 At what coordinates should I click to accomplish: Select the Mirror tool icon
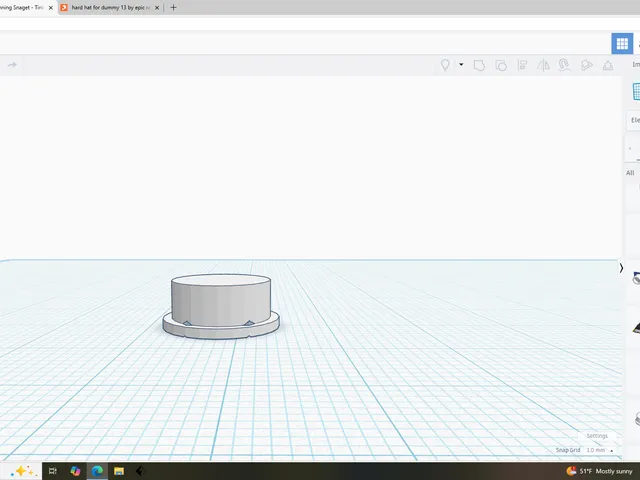(543, 65)
